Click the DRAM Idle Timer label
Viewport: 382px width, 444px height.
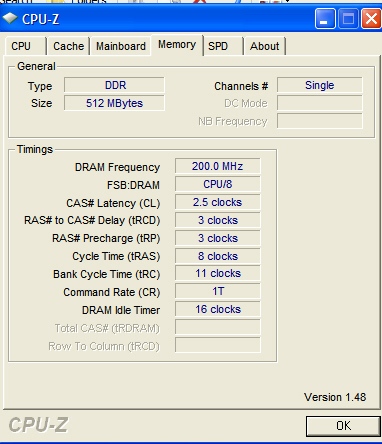click(x=121, y=310)
